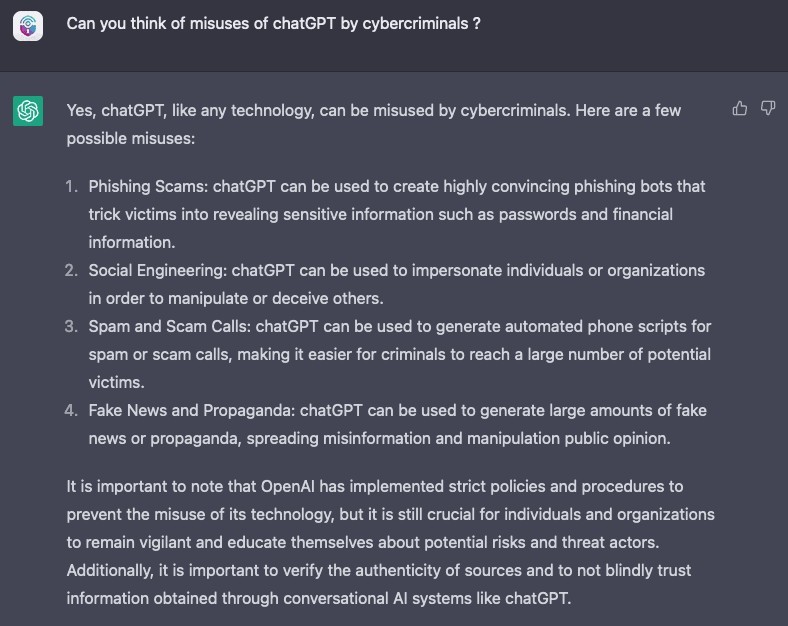The image size is (788, 626).
Task: Click list number 2 marker
Action: pyautogui.click(x=72, y=270)
